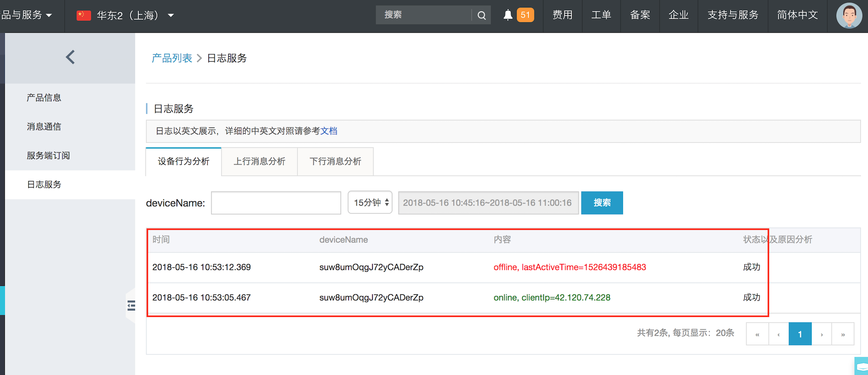
Task: Click the 内容 column header
Action: 502,240
